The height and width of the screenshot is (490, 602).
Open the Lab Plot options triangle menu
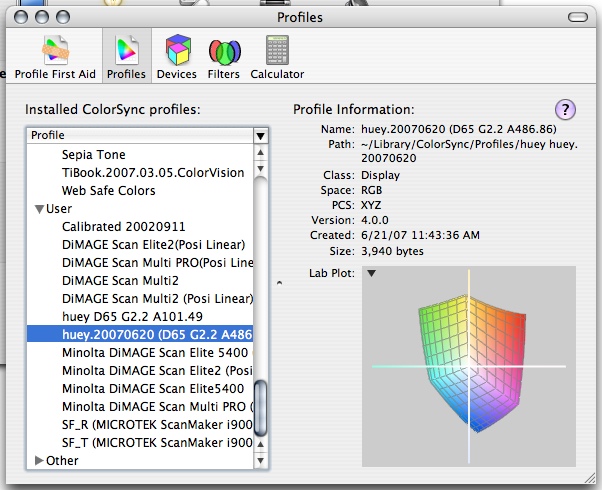(x=370, y=273)
